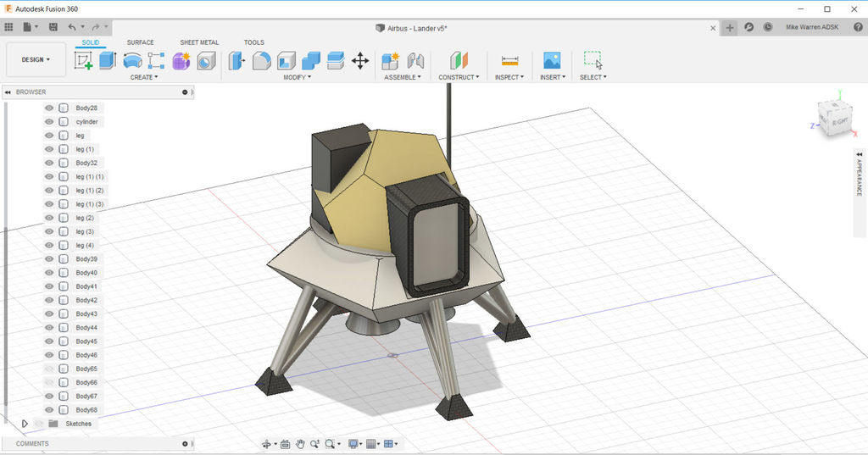Select the Measure tool
The width and height of the screenshot is (868, 455).
point(509,60)
